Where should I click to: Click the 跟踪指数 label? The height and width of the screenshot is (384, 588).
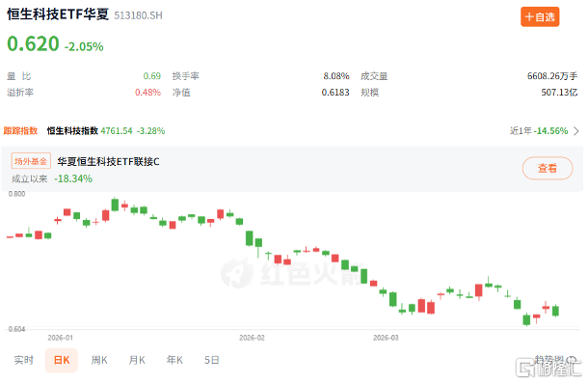pos(20,130)
